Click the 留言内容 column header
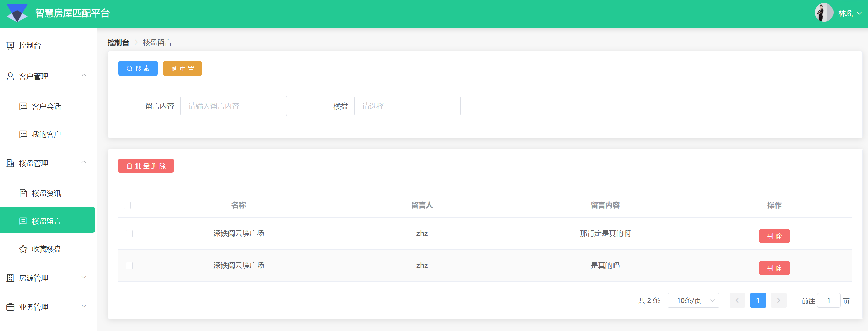Image resolution: width=868 pixels, height=331 pixels. pos(605,205)
